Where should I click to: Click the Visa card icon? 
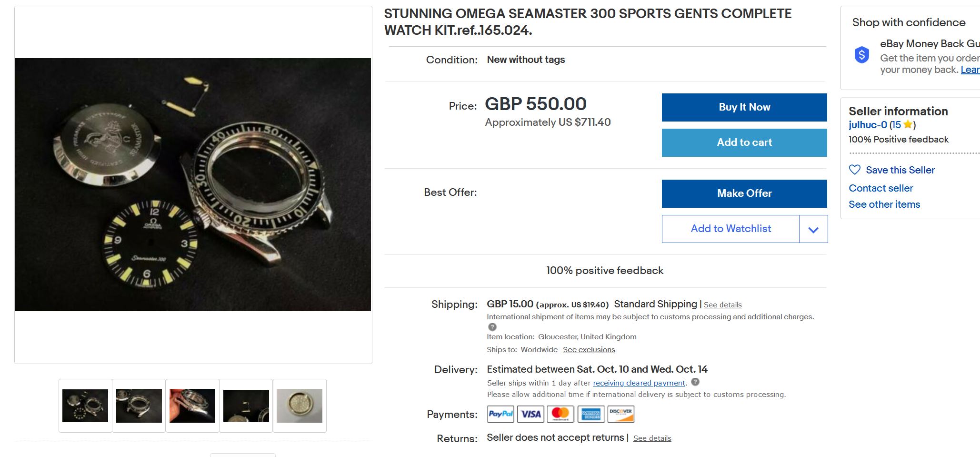click(530, 414)
